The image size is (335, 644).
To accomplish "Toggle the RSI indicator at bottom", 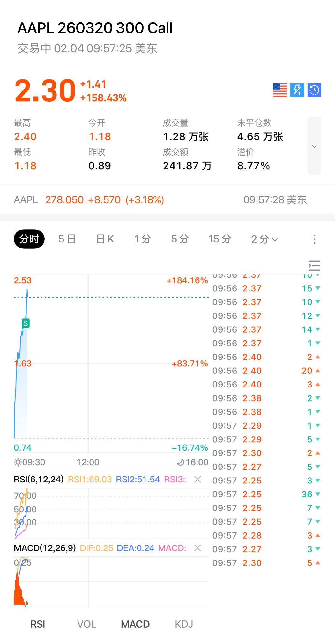I will tap(38, 624).
